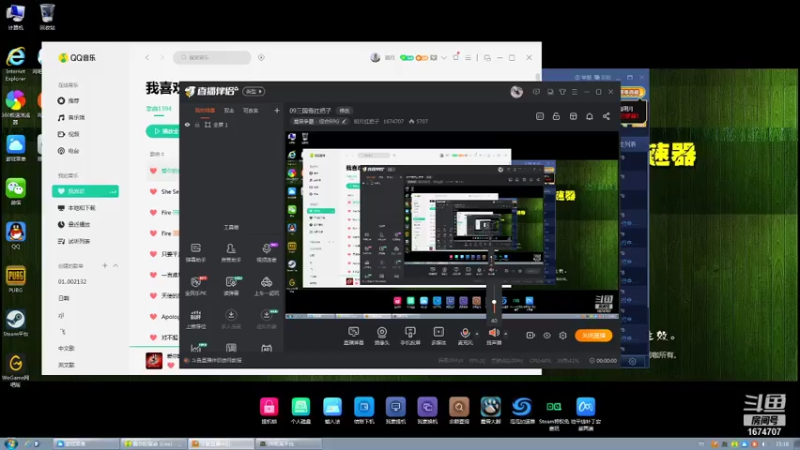Open the audition list in QQ Music sidebar
800x450 pixels.
(74, 241)
